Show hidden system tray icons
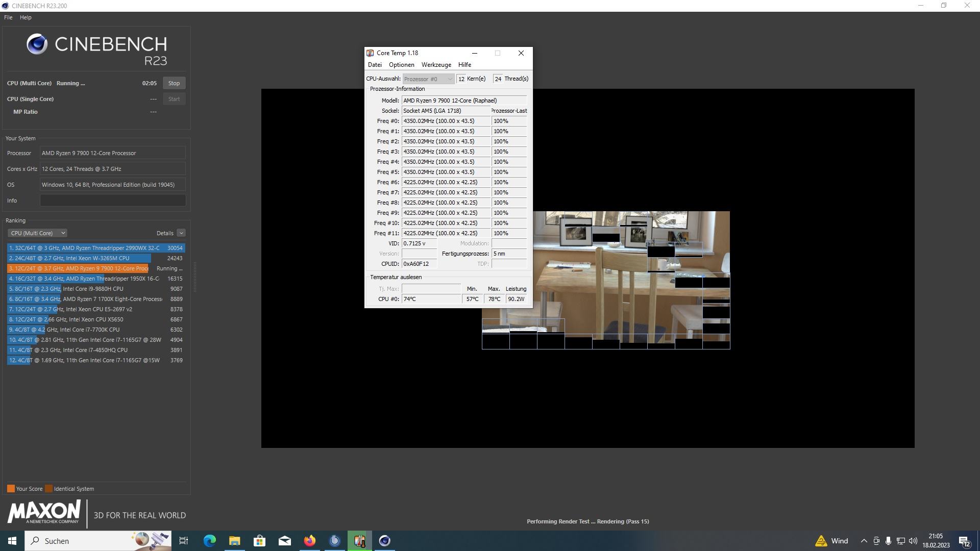980x551 pixels. (864, 541)
